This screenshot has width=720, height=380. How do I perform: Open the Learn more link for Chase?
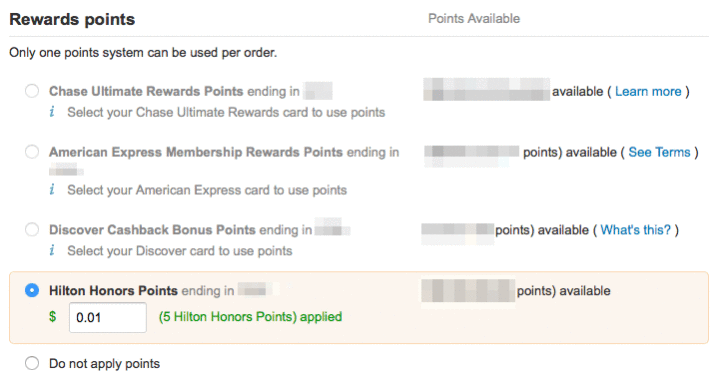648,91
